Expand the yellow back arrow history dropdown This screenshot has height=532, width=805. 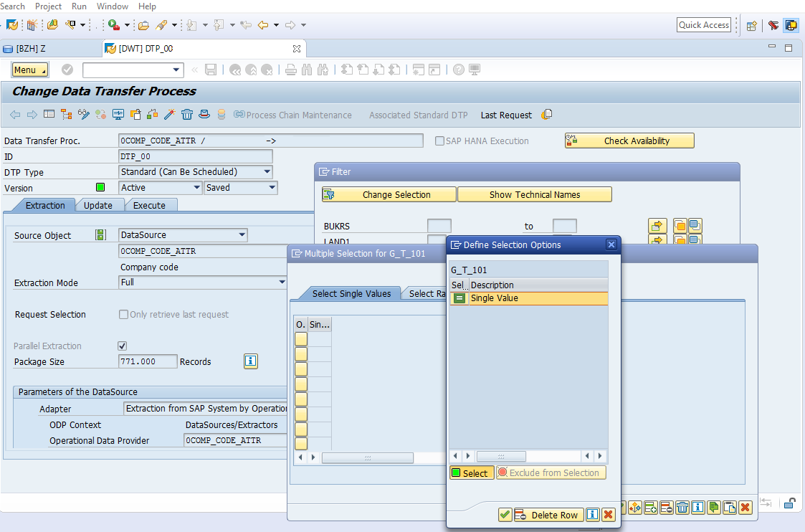click(x=276, y=24)
